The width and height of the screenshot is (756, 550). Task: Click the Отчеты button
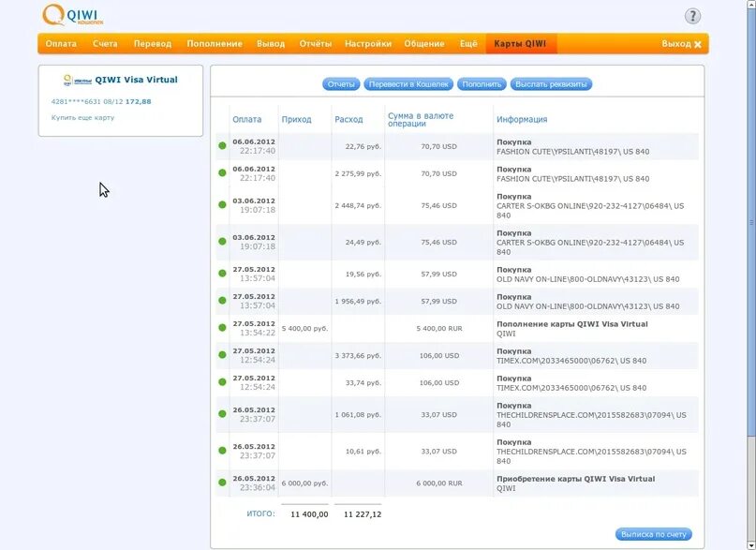pyautogui.click(x=341, y=84)
